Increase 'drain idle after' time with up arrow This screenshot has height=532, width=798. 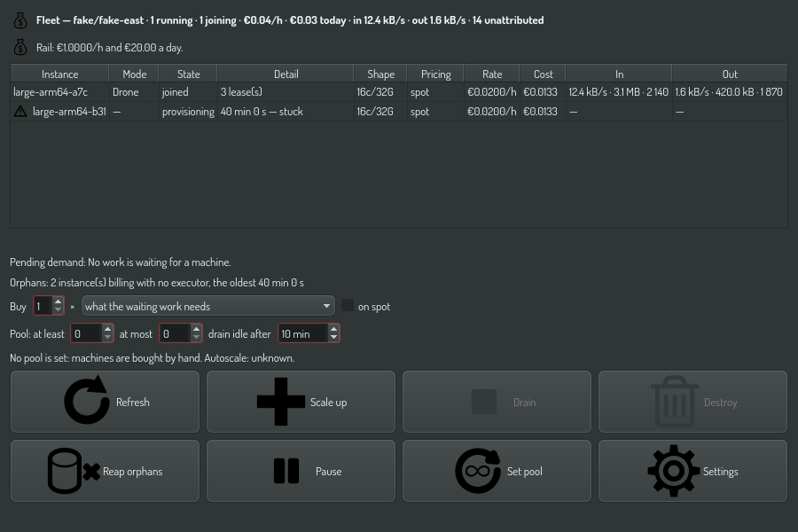[333, 329]
